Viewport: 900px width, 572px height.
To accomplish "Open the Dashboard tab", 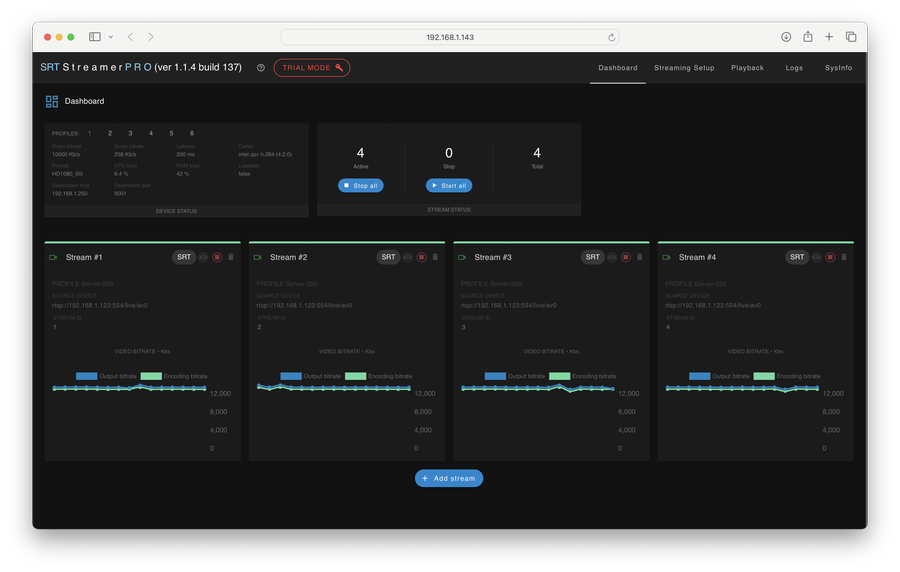I will pos(618,68).
